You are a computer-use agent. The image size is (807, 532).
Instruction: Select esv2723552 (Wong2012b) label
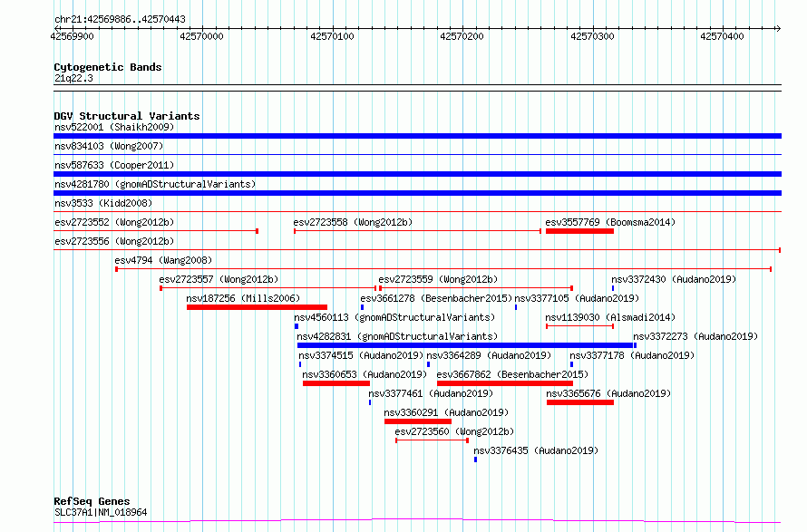[x=114, y=222]
